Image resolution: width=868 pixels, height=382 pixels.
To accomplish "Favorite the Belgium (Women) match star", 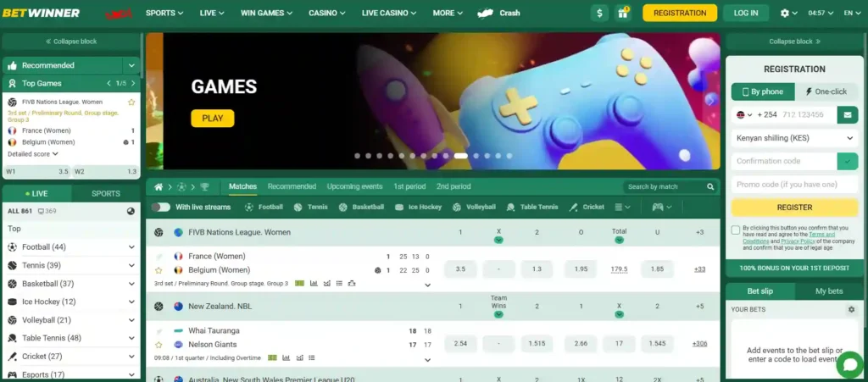I will point(159,270).
